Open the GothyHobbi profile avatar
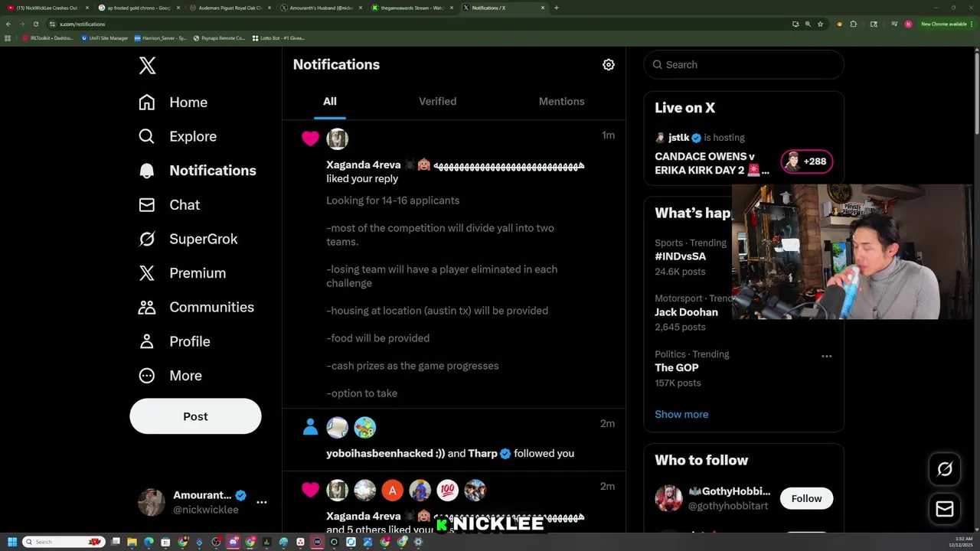The image size is (980, 551). [x=668, y=498]
